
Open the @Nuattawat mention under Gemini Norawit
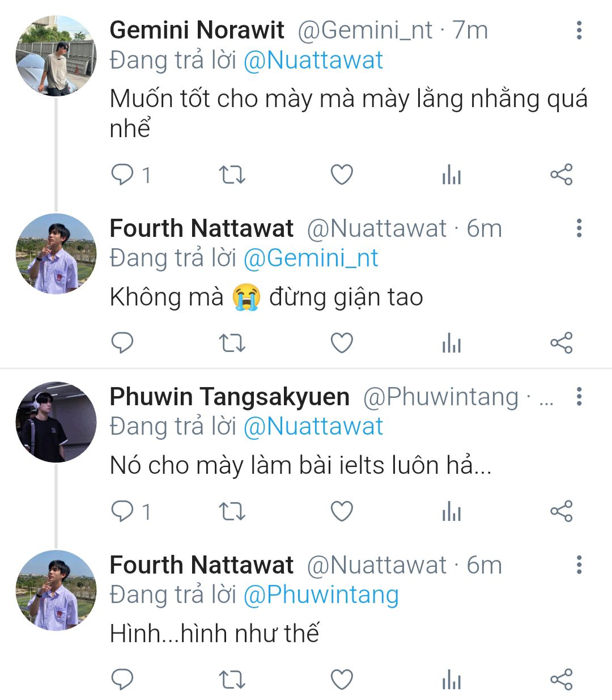tap(313, 61)
